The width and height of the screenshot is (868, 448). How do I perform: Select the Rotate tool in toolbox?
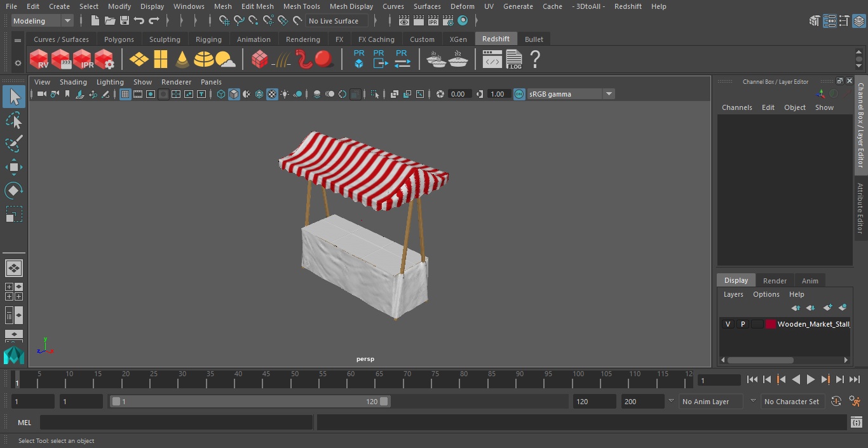pos(14,191)
